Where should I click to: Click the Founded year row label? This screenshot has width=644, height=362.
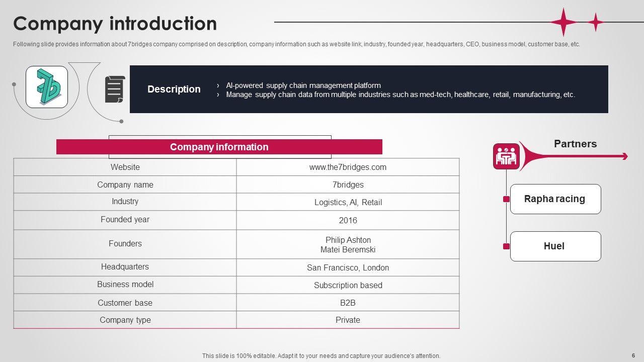125,219
